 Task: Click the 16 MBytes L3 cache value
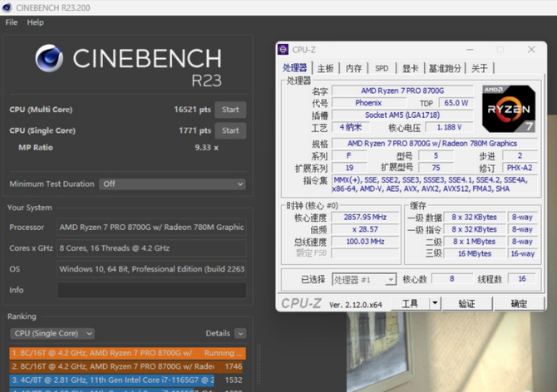pos(474,253)
